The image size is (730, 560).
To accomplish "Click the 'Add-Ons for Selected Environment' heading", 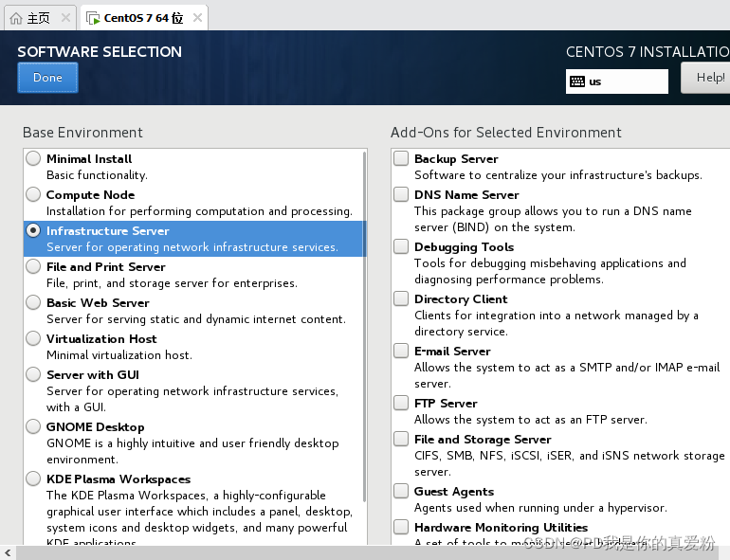I will pyautogui.click(x=505, y=133).
